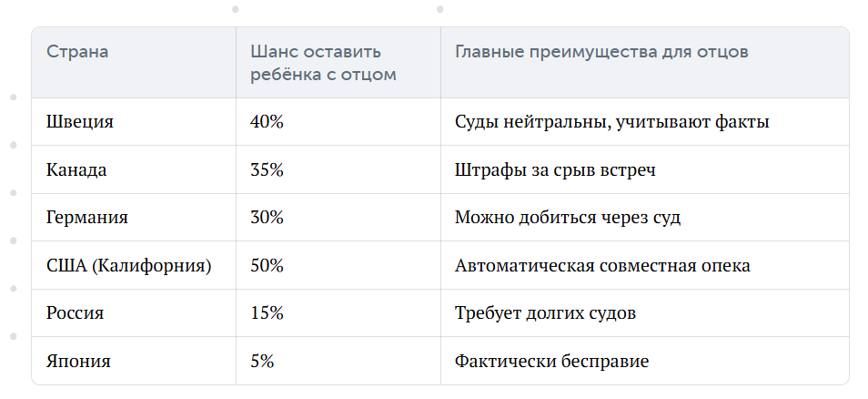Select the 'США (Калифорния)' cell

pos(129,265)
